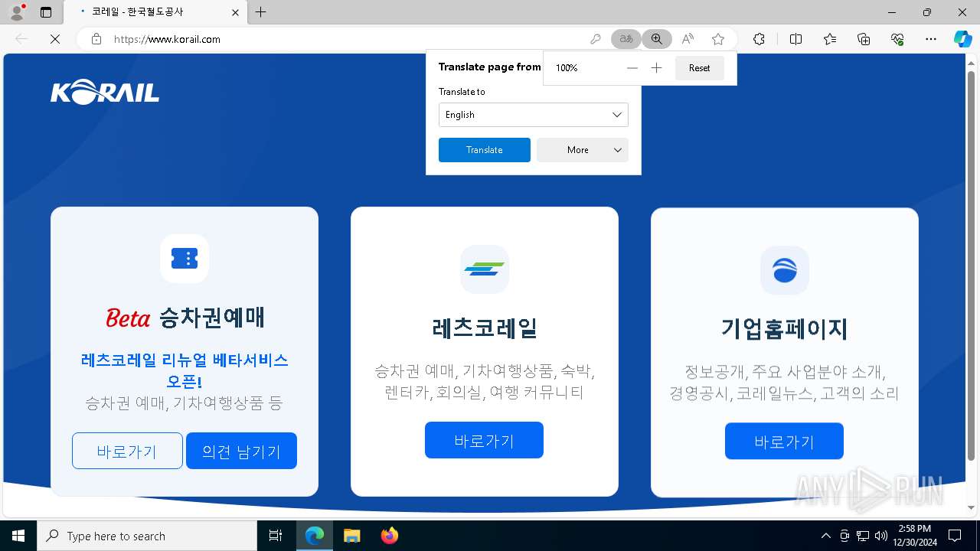
Task: Open Task View on taskbar
Action: pyautogui.click(x=276, y=536)
